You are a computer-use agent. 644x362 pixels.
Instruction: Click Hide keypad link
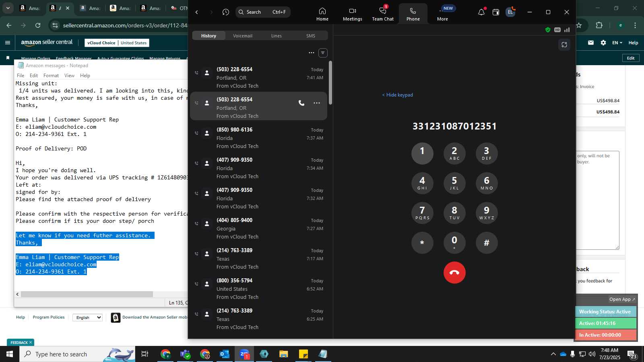[397, 95]
